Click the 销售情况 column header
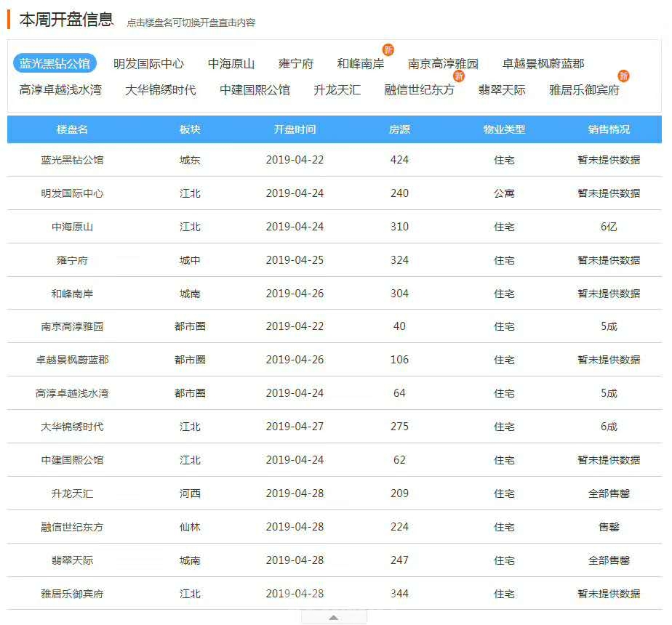The width and height of the screenshot is (672, 625). pos(609,129)
